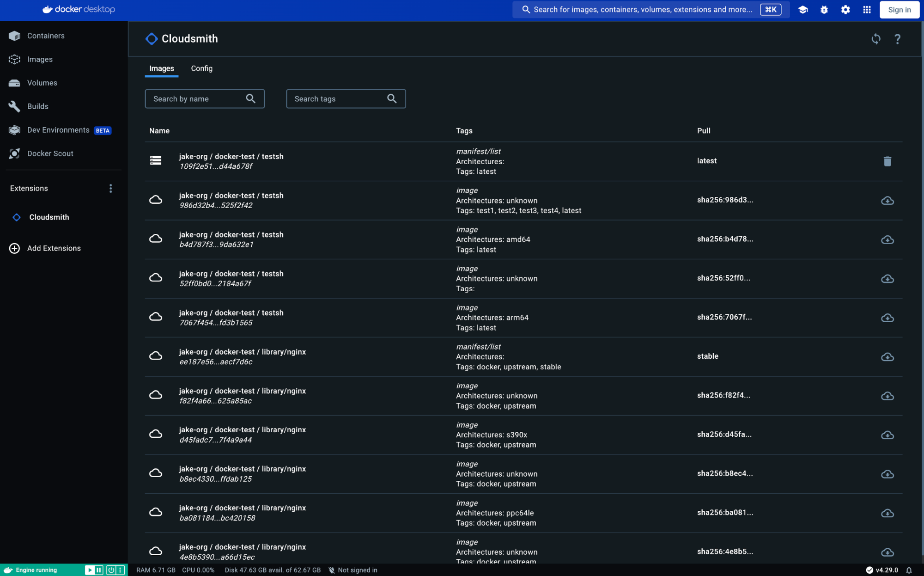Click the Docker Desktop logo
The height and width of the screenshot is (576, 924).
pos(79,9)
